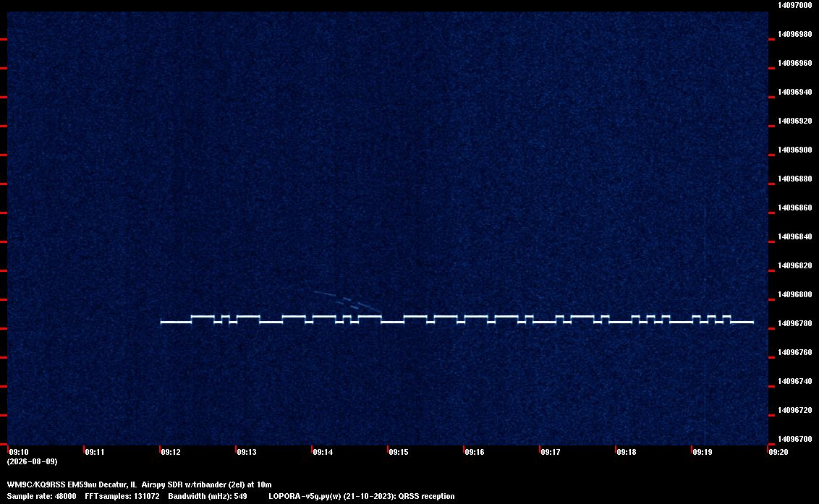819x504 pixels.
Task: Click the 09:10 time axis label
Action: click(19, 452)
